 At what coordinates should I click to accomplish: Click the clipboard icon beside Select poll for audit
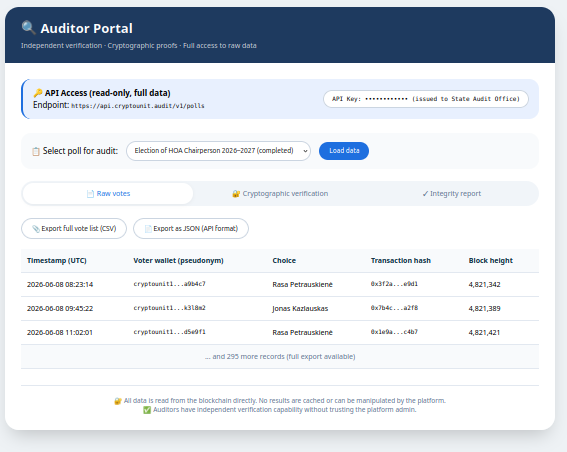pos(36,151)
